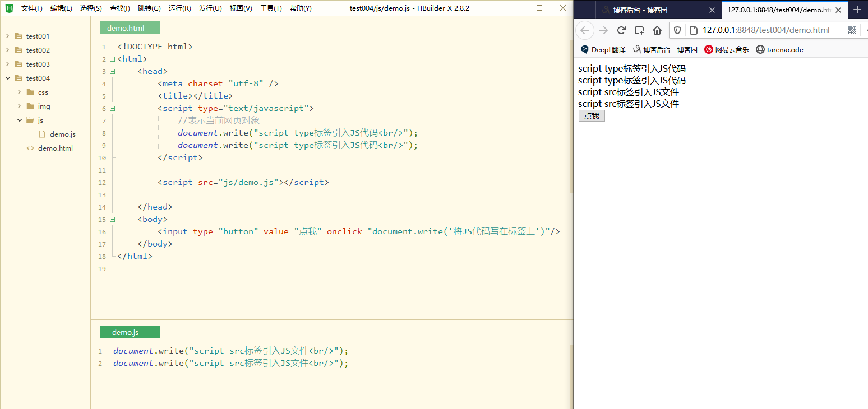
Task: Expand the test002 project folder
Action: [x=7, y=50]
